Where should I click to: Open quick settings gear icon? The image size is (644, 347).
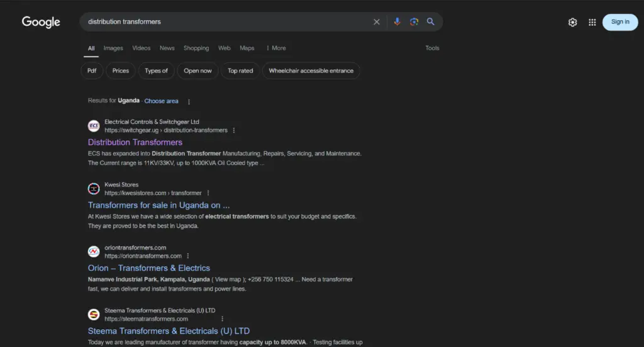572,22
